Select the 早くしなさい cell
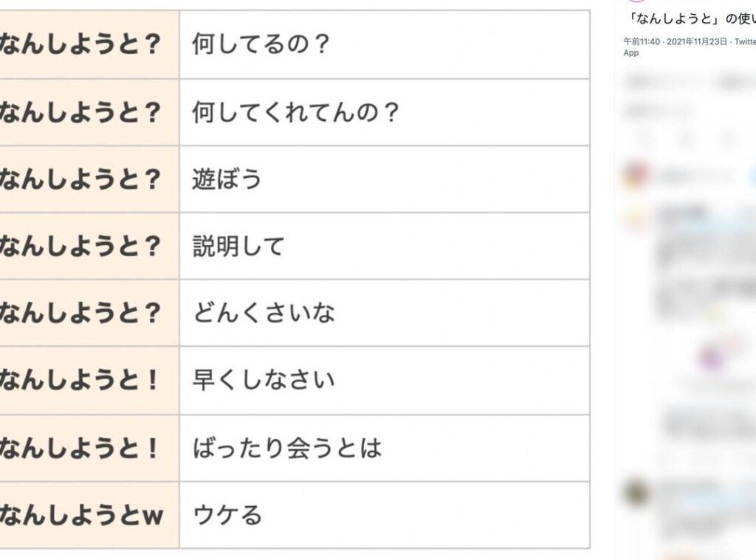 coord(384,380)
